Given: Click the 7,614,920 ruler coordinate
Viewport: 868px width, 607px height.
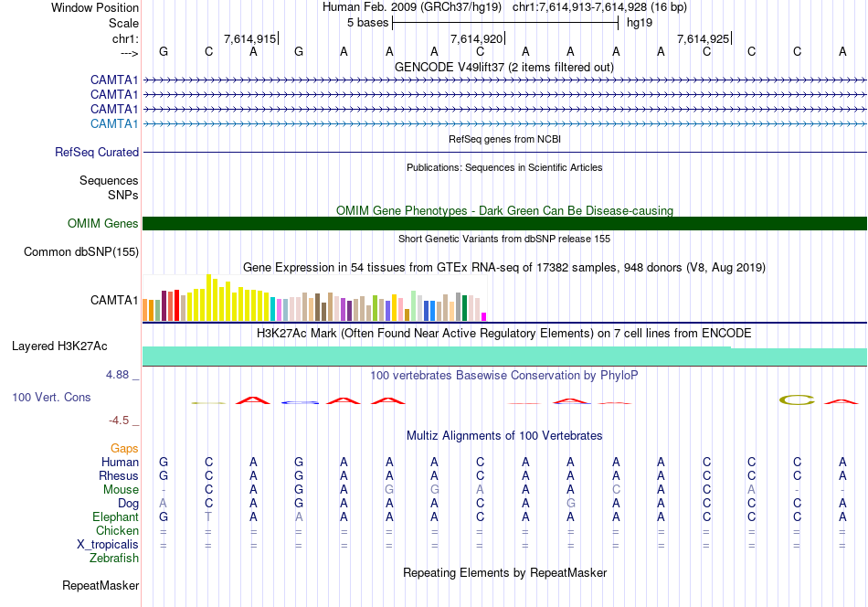Looking at the screenshot, I should [x=476, y=38].
